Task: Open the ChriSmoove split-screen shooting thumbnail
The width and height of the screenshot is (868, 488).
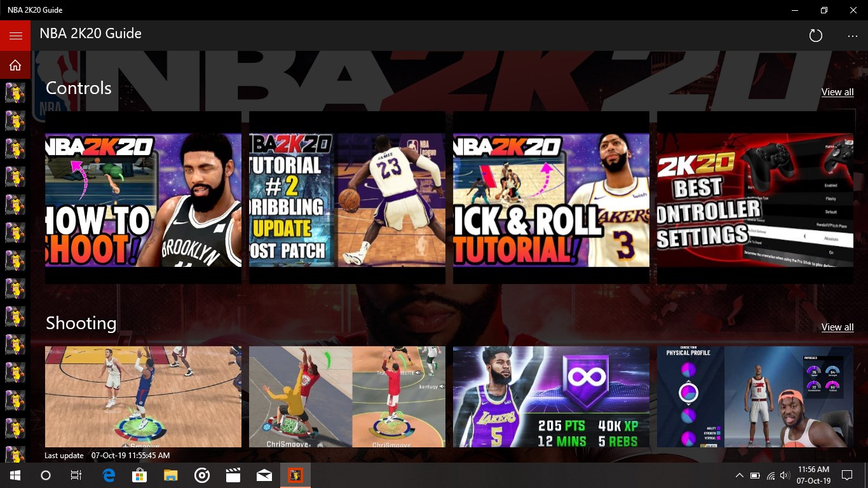Action: pyautogui.click(x=347, y=397)
